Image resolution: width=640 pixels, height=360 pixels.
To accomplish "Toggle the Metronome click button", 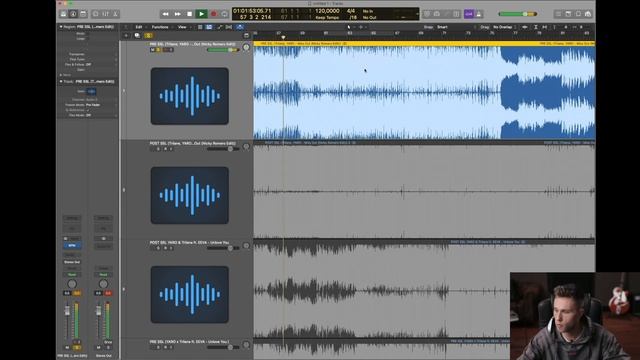I will [x=479, y=14].
